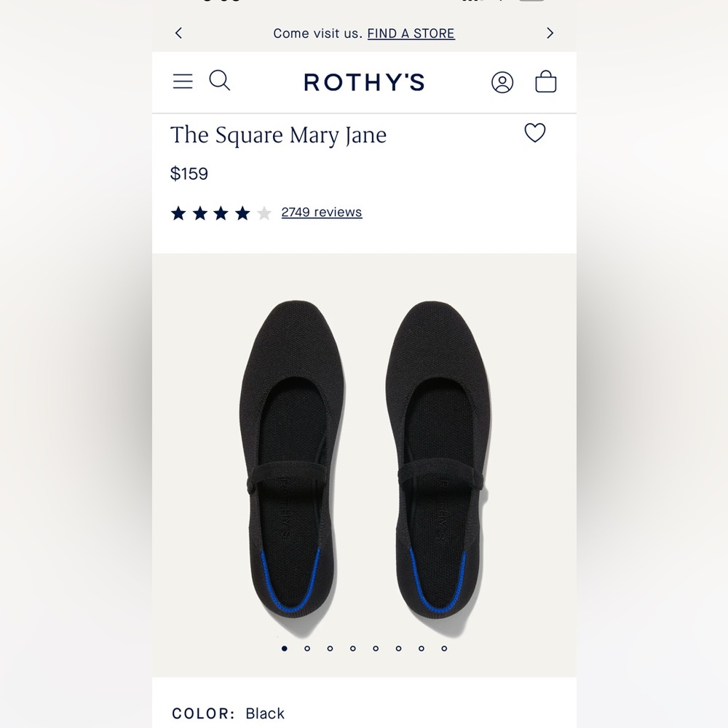Select the third carousel dot
The image size is (728, 728).
coord(330,647)
